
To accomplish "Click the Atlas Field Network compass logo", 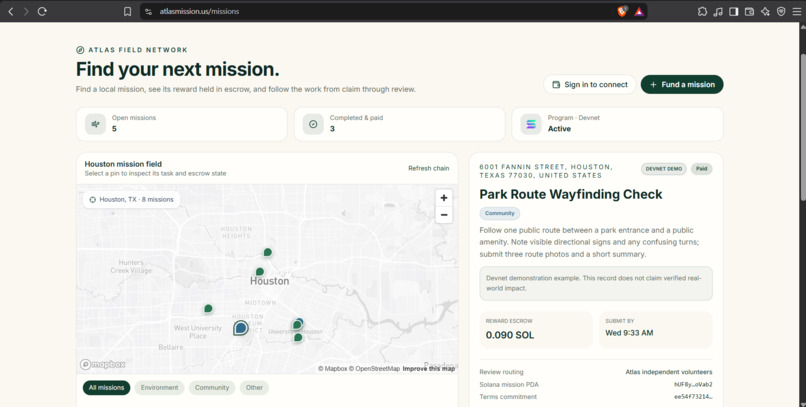I will (80, 50).
